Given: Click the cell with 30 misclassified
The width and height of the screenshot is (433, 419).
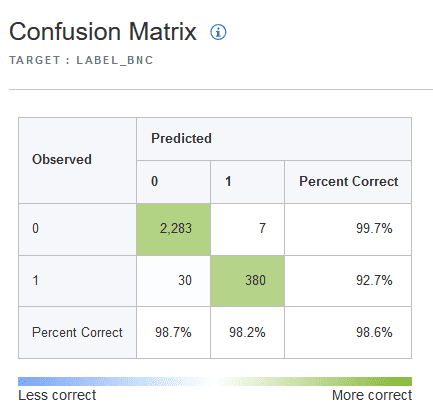Looking at the screenshot, I should [x=173, y=281].
